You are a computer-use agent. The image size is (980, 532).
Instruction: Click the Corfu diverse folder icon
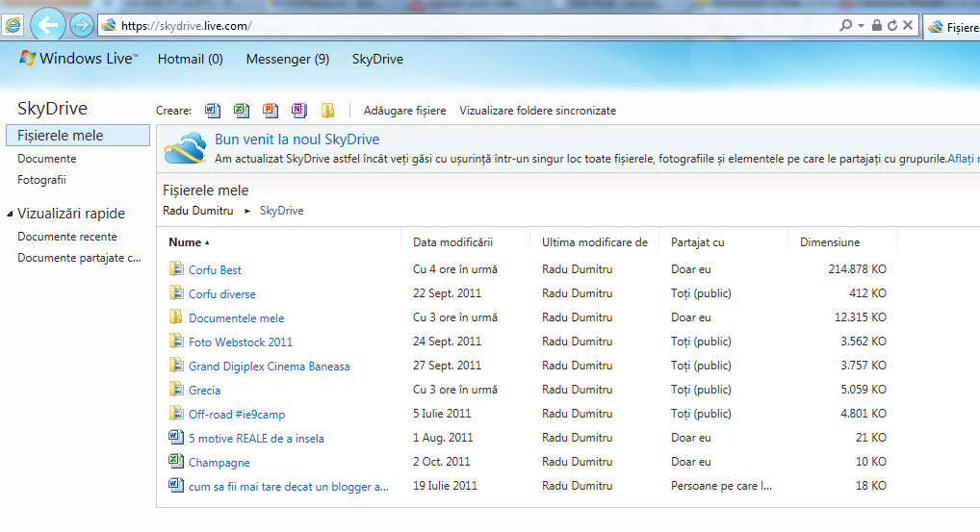click(176, 292)
